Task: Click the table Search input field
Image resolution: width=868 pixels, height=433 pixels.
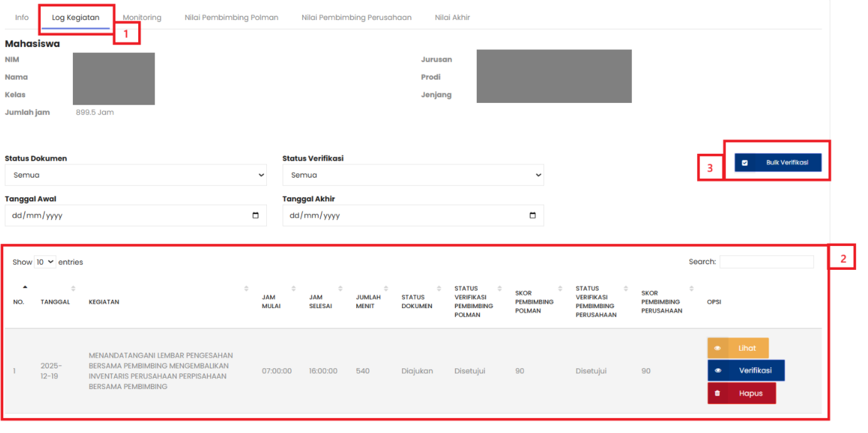Action: click(766, 262)
